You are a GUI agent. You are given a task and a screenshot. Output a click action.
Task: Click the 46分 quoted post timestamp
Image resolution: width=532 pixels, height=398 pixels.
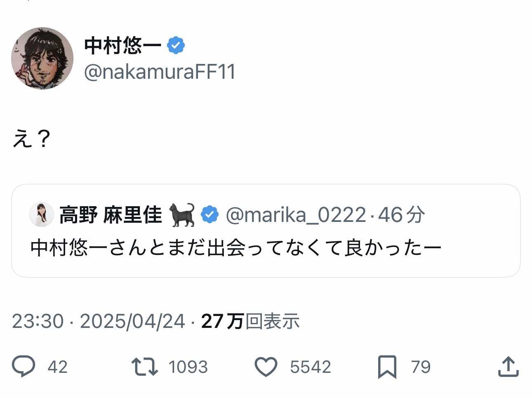tap(401, 215)
